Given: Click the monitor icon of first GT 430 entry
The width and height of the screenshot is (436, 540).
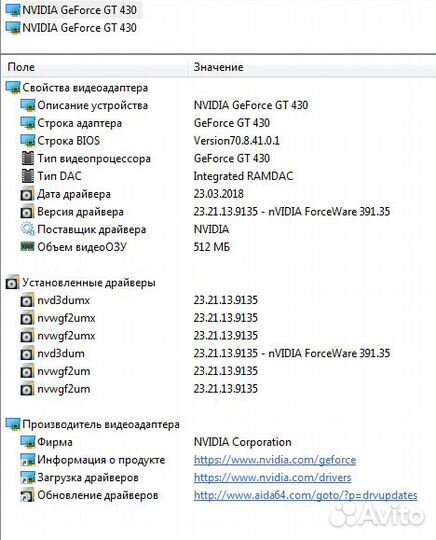Looking at the screenshot, I should coord(13,10).
